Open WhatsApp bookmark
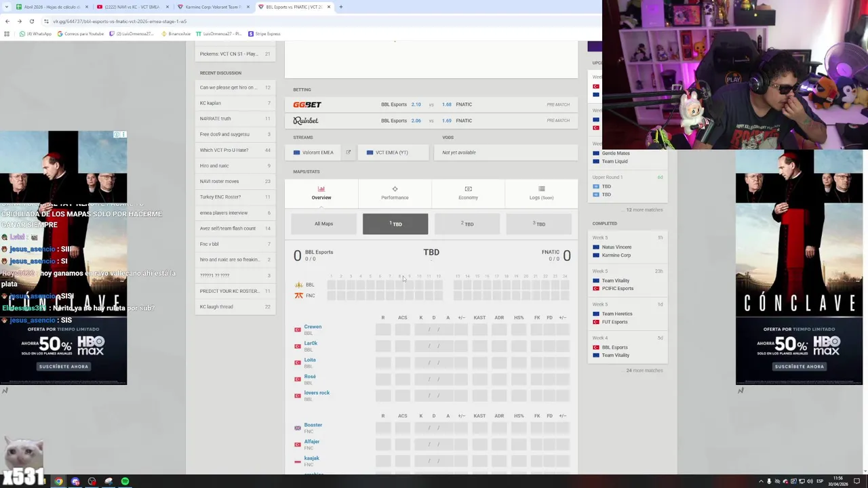Image resolution: width=868 pixels, height=488 pixels. click(x=36, y=34)
